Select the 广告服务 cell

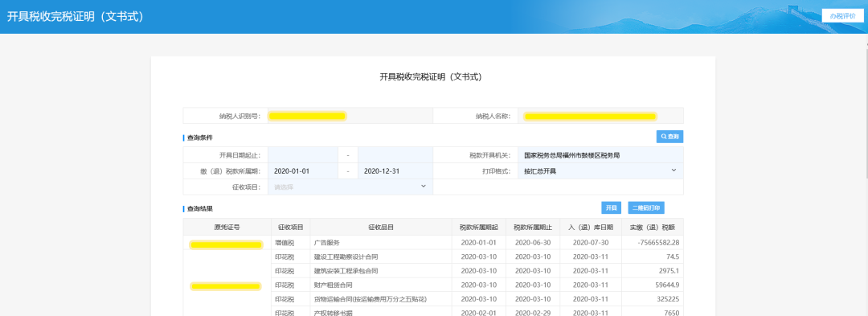pos(381,242)
